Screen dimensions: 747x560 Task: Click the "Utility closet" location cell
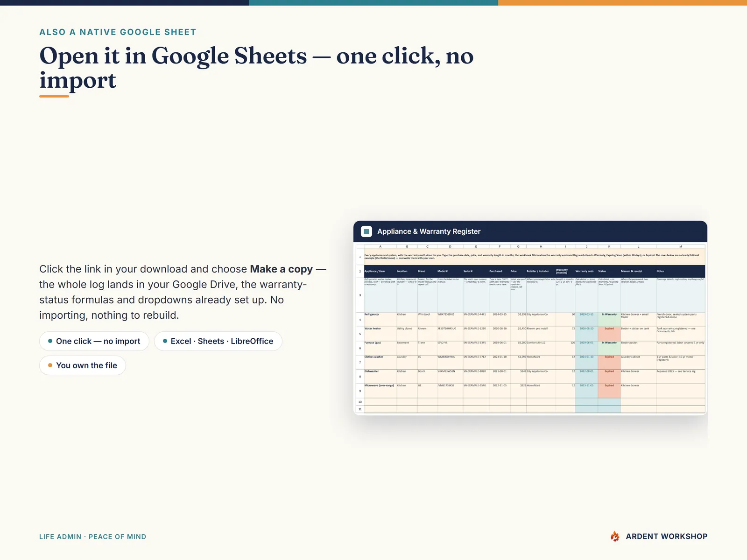(407, 334)
